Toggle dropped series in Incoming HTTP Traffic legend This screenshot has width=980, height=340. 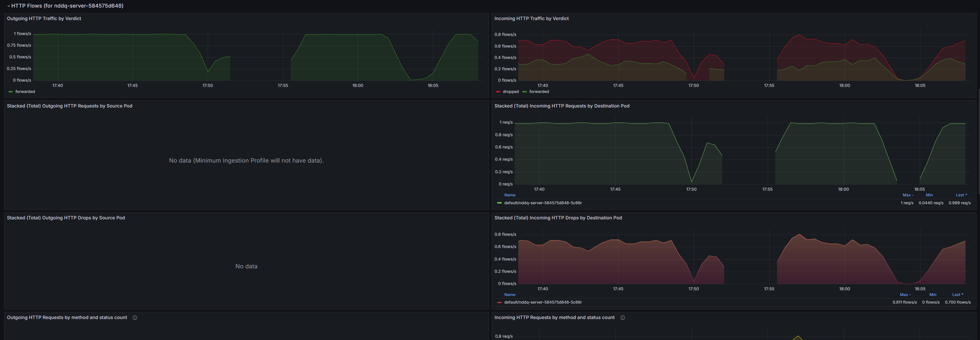pyautogui.click(x=511, y=92)
